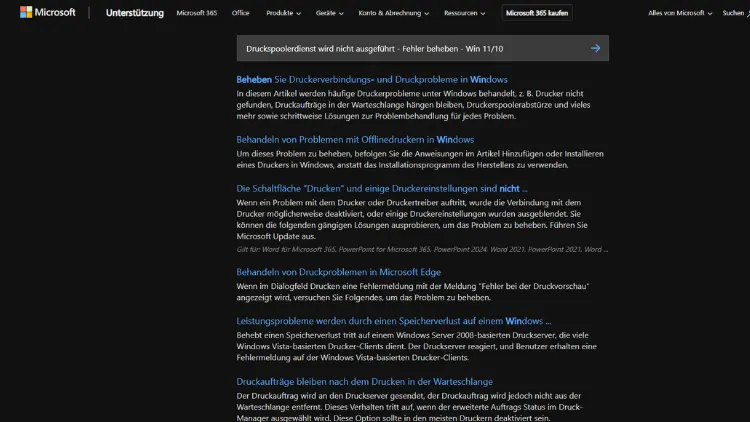Open Druckaufträge bleiben nach dem Drucken result
The width and height of the screenshot is (750, 422).
point(364,382)
